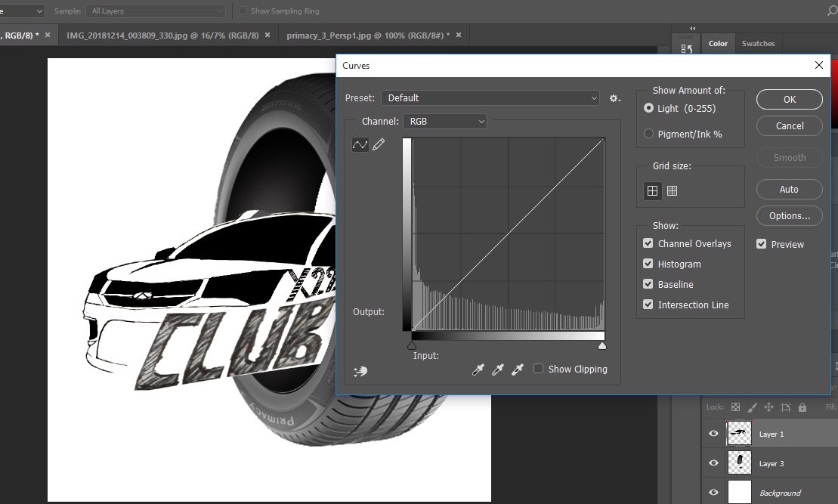The width and height of the screenshot is (838, 504).
Task: Choose the simple grid size icon
Action: pos(653,191)
